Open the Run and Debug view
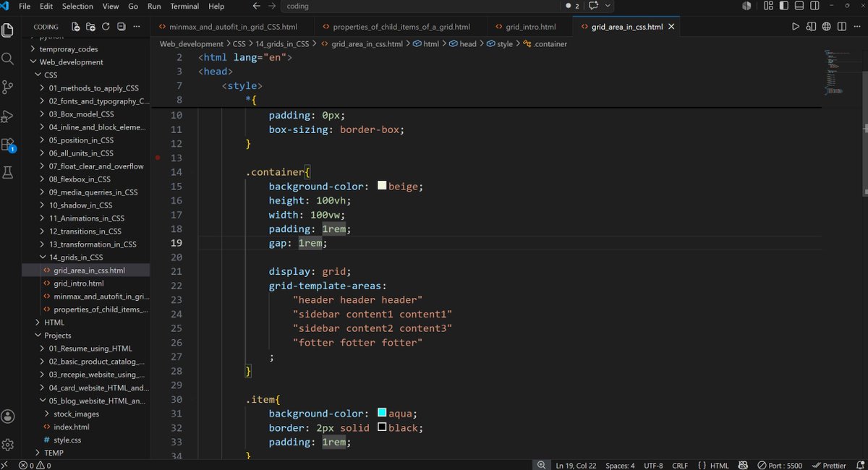The image size is (868, 470). click(8, 116)
